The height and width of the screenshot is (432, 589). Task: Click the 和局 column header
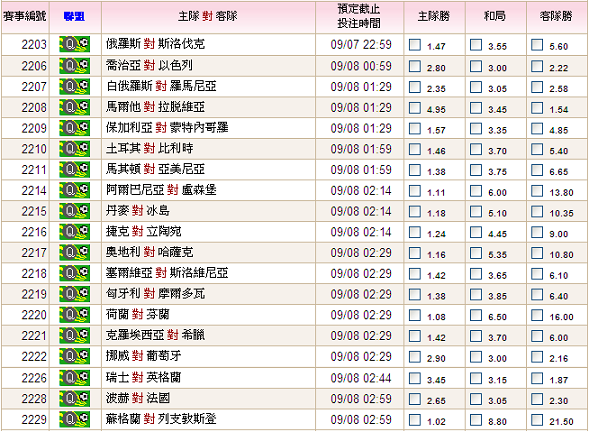[495, 16]
